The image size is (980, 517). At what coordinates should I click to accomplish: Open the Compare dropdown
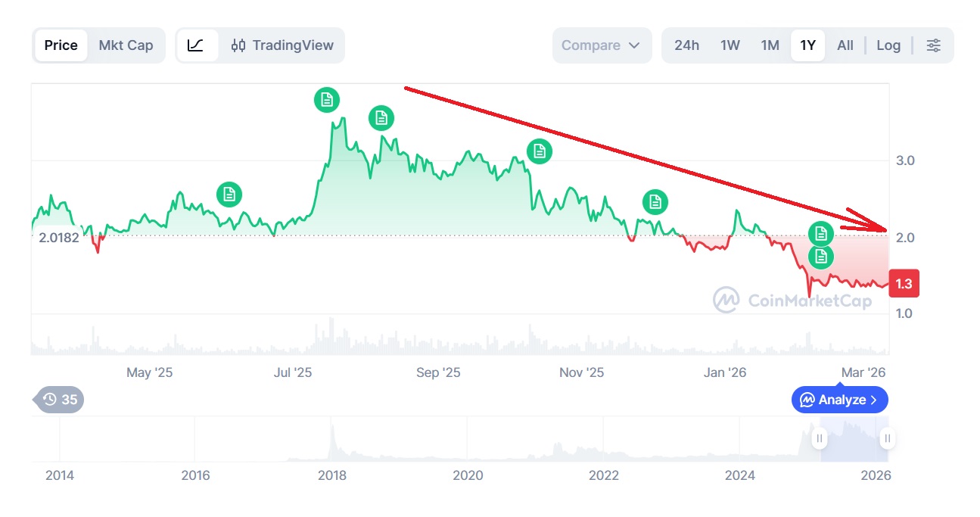(x=601, y=45)
